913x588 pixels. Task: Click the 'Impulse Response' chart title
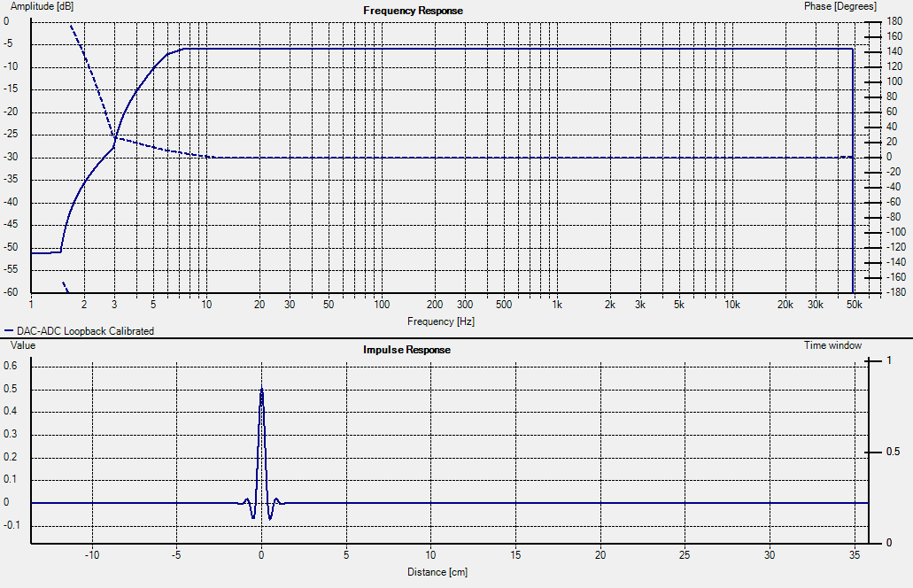coord(406,350)
